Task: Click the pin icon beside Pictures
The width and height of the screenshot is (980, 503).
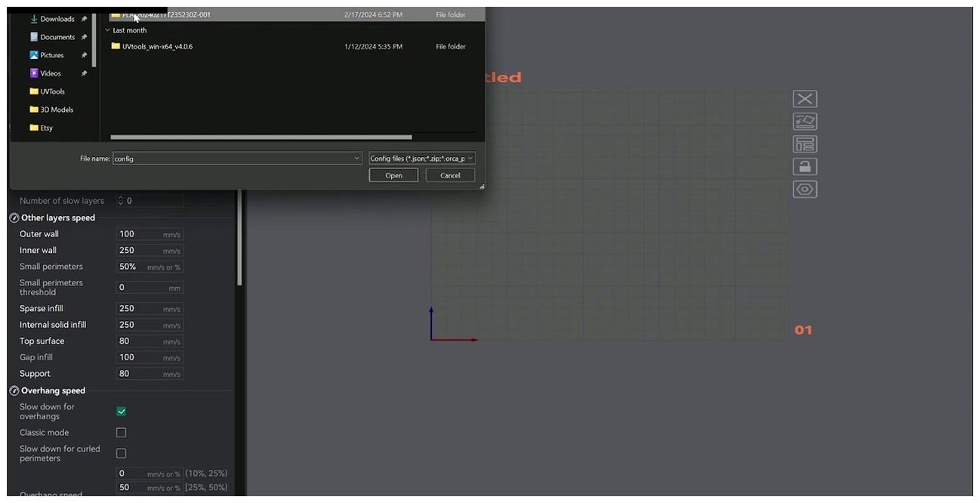Action: click(84, 55)
